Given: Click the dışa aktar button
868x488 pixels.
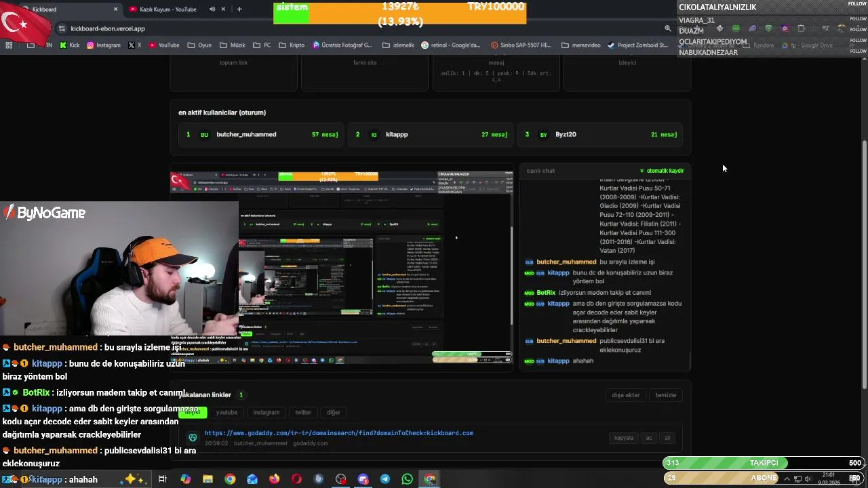Looking at the screenshot, I should click(x=626, y=395).
